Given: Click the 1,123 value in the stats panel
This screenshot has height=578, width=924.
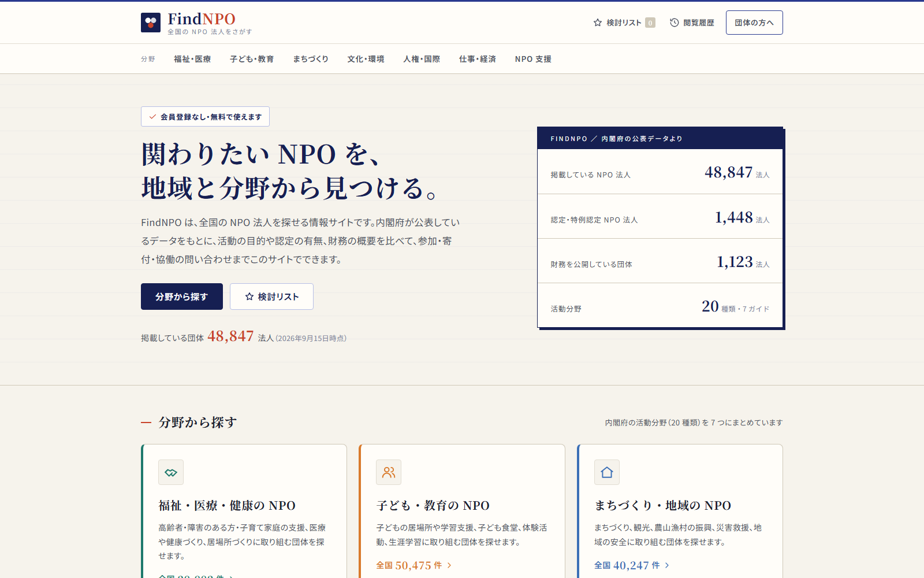Looking at the screenshot, I should click(x=735, y=262).
